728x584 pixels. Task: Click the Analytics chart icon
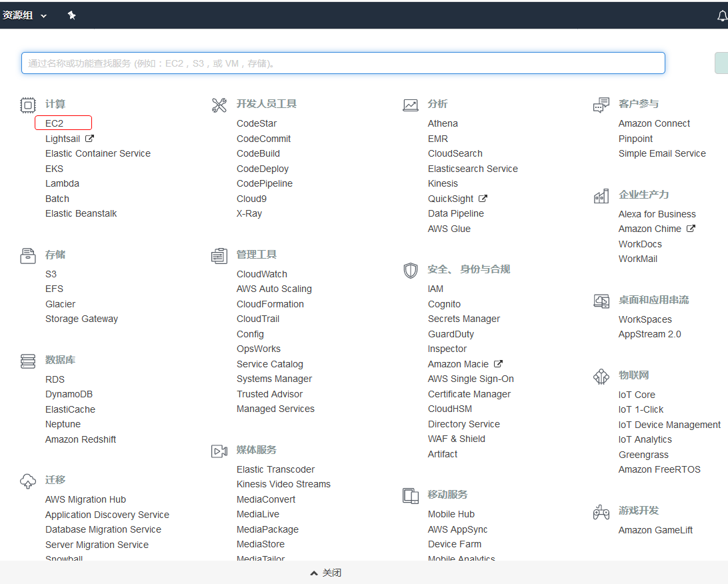tap(410, 105)
